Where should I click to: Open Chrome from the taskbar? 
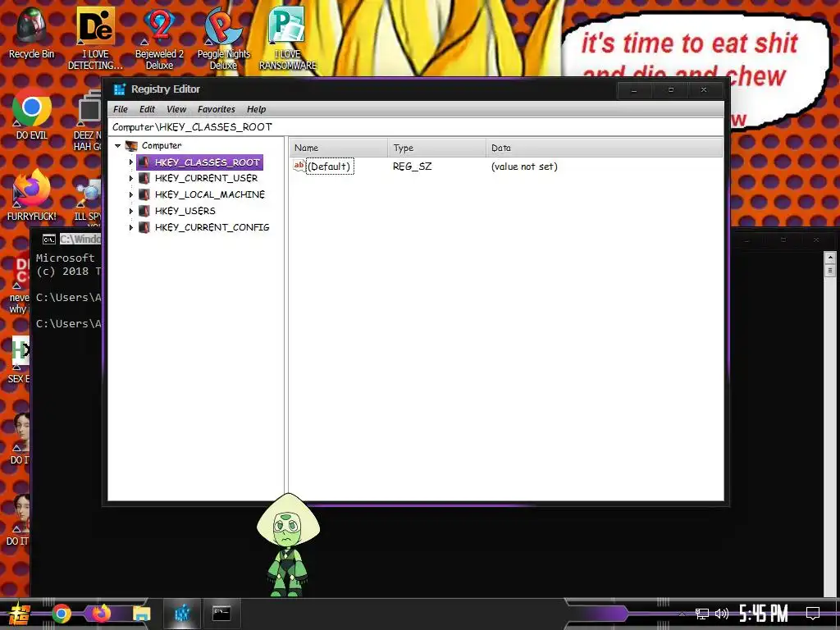coord(61,614)
